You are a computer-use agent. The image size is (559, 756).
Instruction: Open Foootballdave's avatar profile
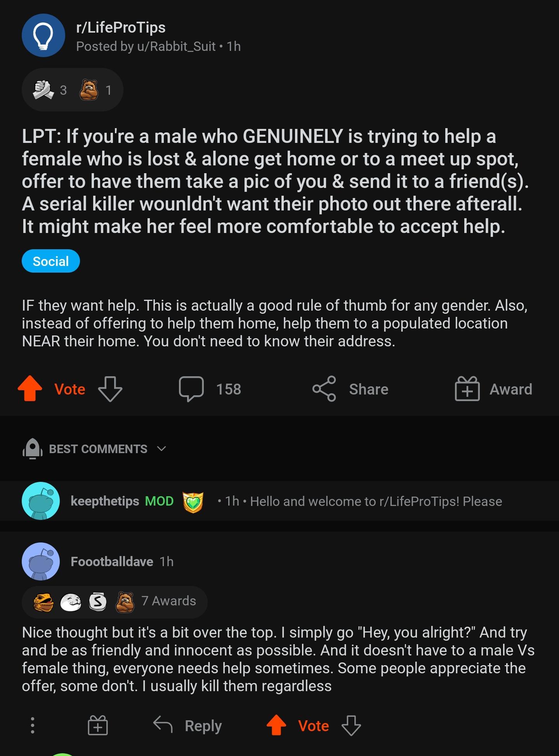point(41,561)
